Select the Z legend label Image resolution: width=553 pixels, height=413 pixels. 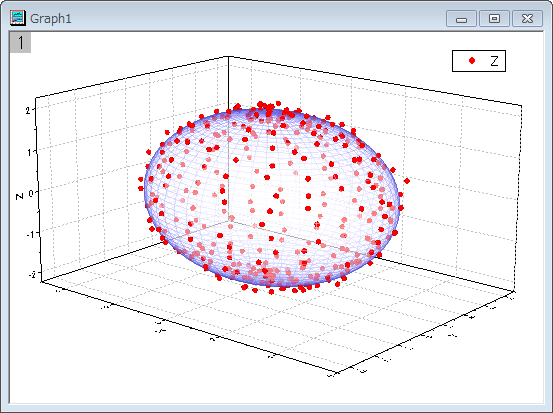click(x=494, y=61)
